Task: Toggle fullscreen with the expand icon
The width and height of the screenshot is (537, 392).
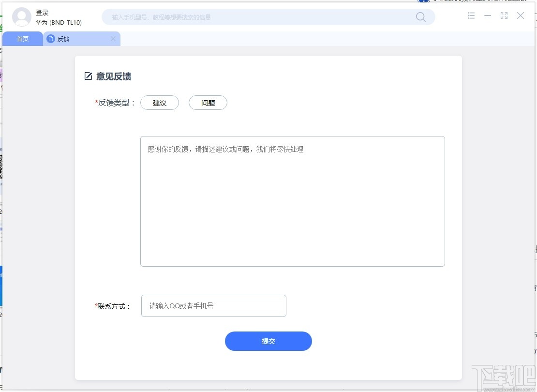Action: tap(504, 15)
